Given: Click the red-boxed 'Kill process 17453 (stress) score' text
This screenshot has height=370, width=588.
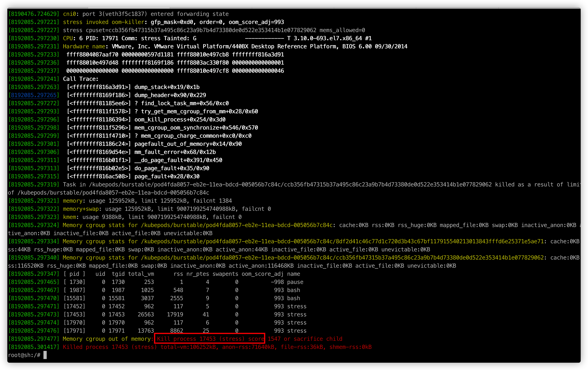Looking at the screenshot, I should coord(210,339).
